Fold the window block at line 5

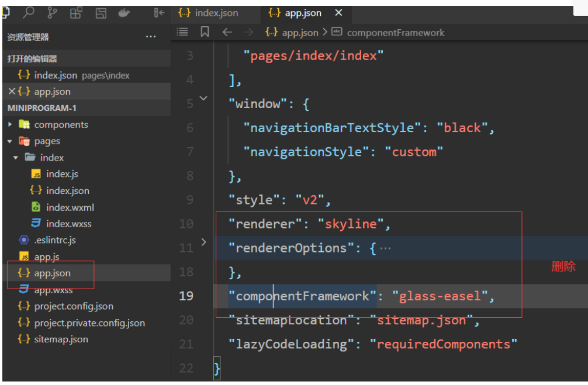point(203,98)
